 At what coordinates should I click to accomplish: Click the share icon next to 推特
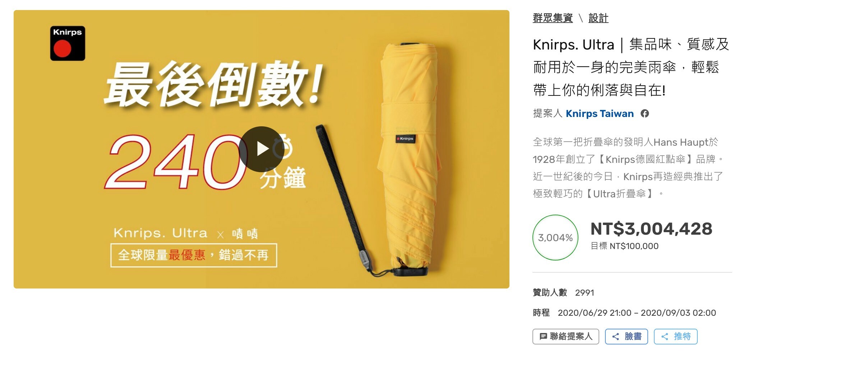click(x=665, y=337)
